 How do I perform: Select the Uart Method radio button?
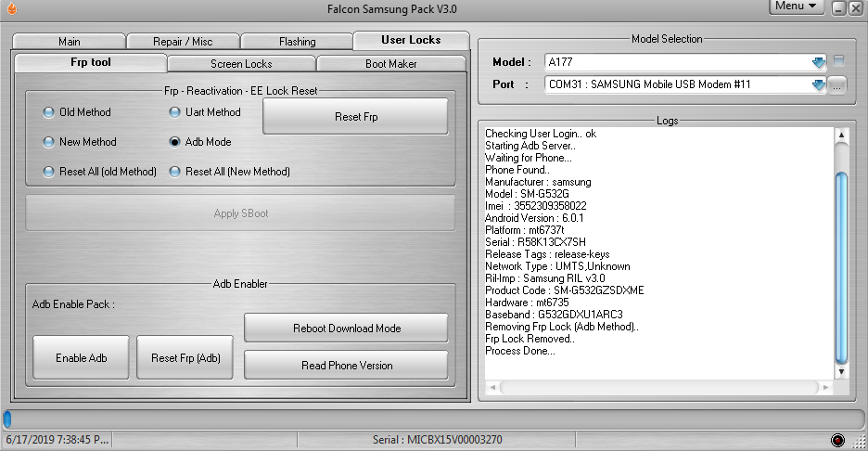[175, 112]
